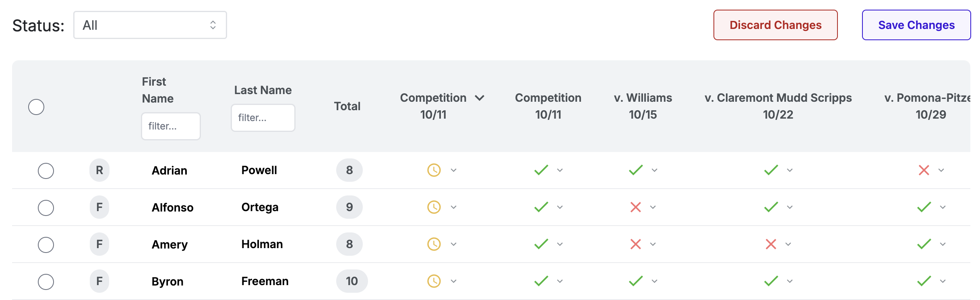Click the Last Name filter input field
980x300 pixels.
(x=263, y=118)
